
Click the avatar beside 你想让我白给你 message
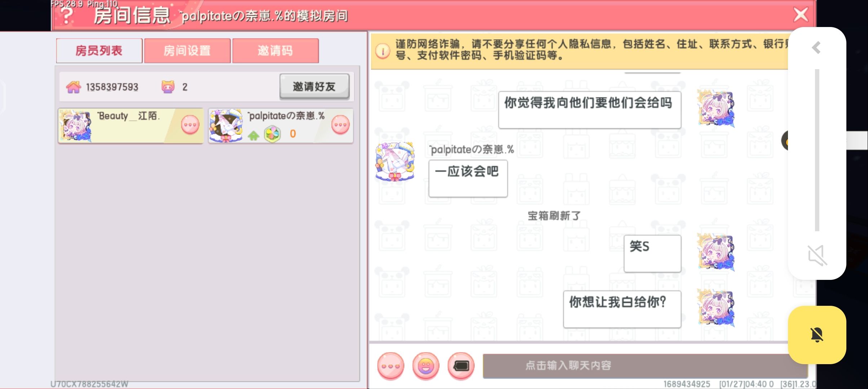716,308
